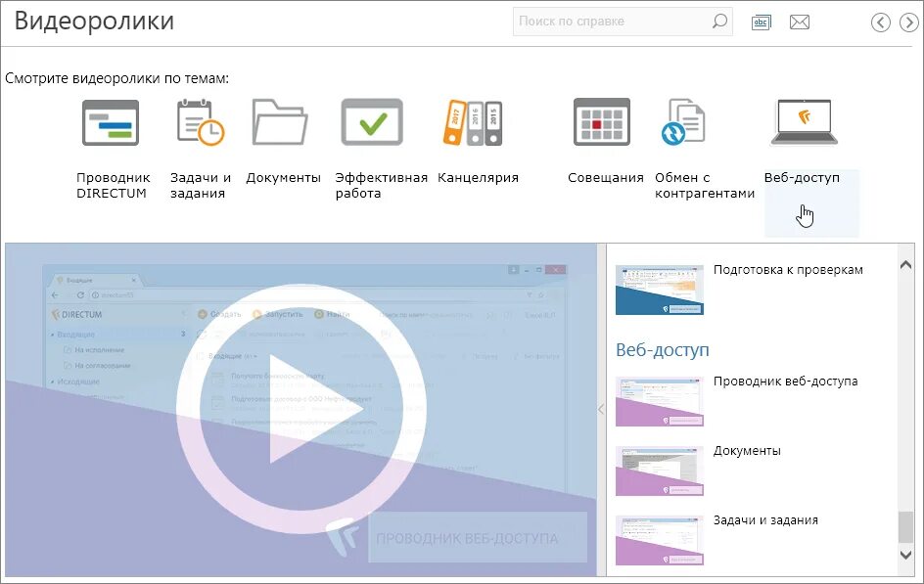924x584 pixels.
Task: Select the Подготовка к проверкам thumbnail
Action: 660,290
